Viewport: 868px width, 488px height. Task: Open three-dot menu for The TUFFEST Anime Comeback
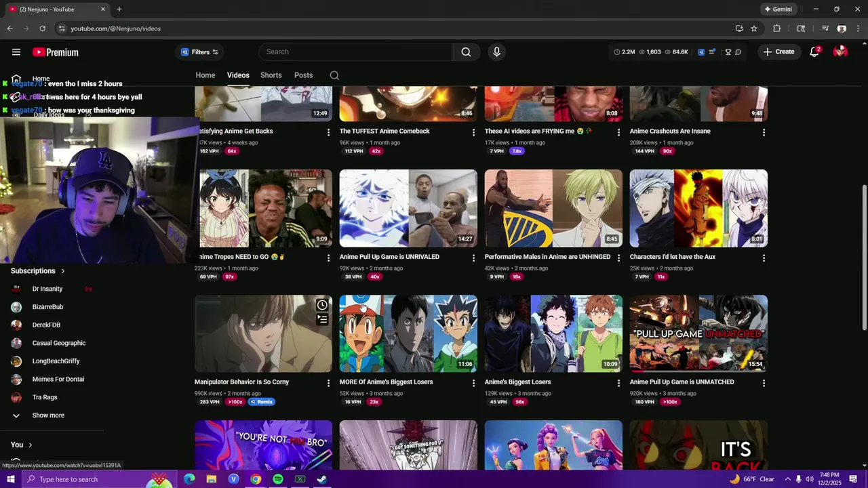tap(473, 132)
